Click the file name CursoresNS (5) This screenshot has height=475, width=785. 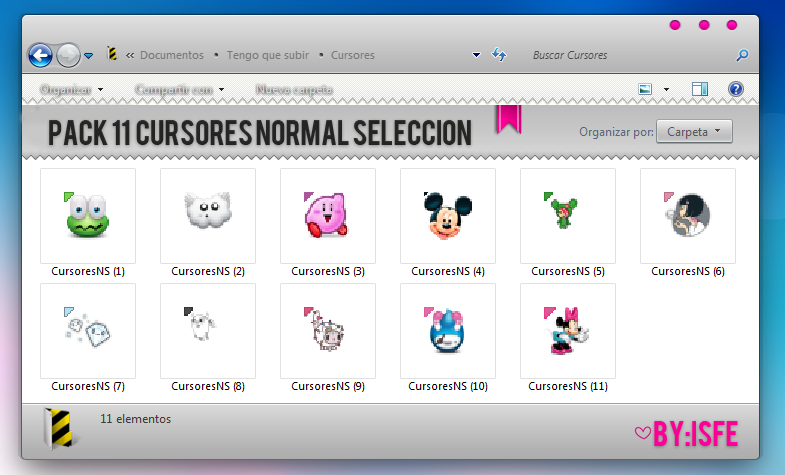tap(568, 271)
